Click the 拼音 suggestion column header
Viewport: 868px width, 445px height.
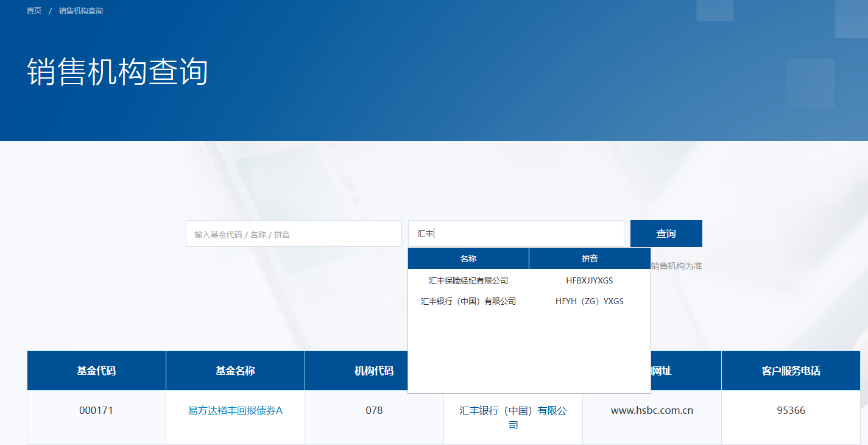coord(590,258)
